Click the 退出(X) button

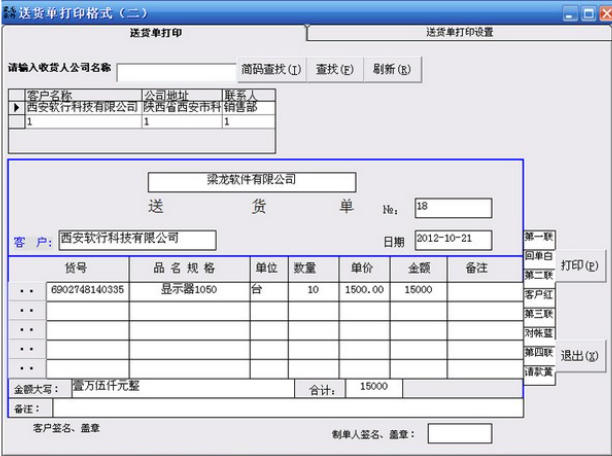coord(580,356)
